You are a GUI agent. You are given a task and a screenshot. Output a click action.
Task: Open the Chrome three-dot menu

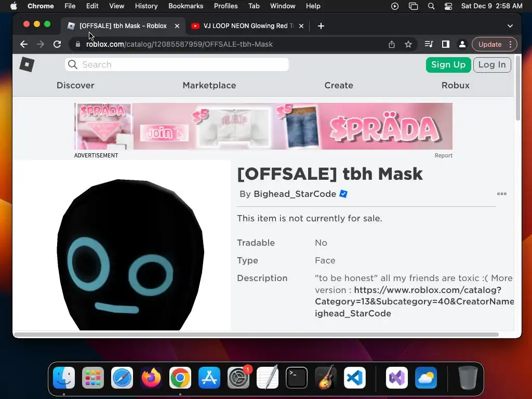pyautogui.click(x=510, y=44)
